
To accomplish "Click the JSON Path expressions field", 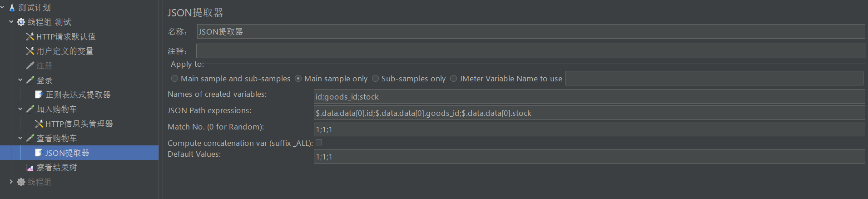I will tap(589, 113).
